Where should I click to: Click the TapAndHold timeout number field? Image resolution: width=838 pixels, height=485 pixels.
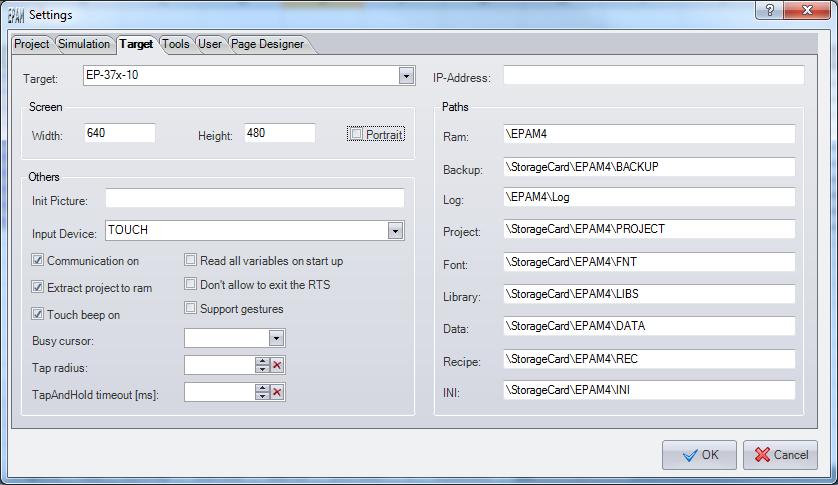pos(220,392)
